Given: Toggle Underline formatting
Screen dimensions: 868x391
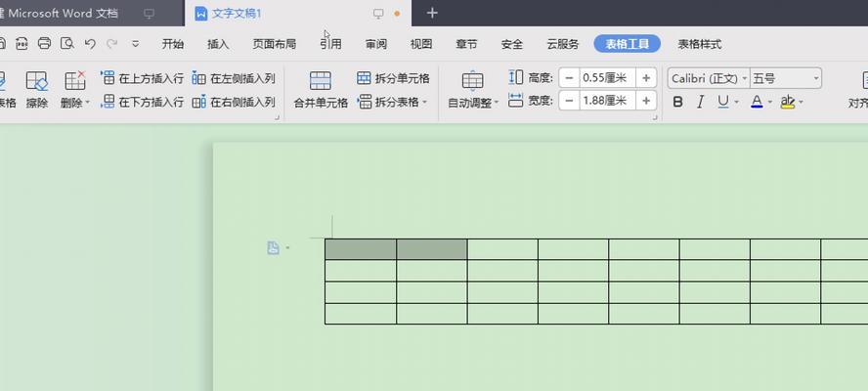Looking at the screenshot, I should [x=723, y=102].
